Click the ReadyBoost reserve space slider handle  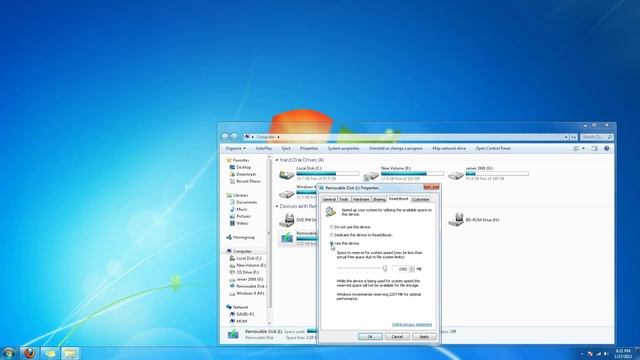pyautogui.click(x=384, y=268)
